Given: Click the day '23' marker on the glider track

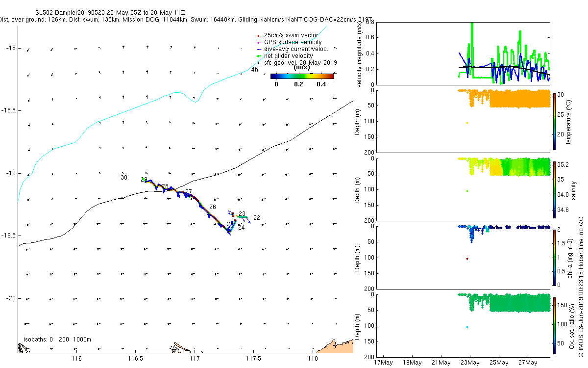Looking at the screenshot, I should (x=242, y=214).
